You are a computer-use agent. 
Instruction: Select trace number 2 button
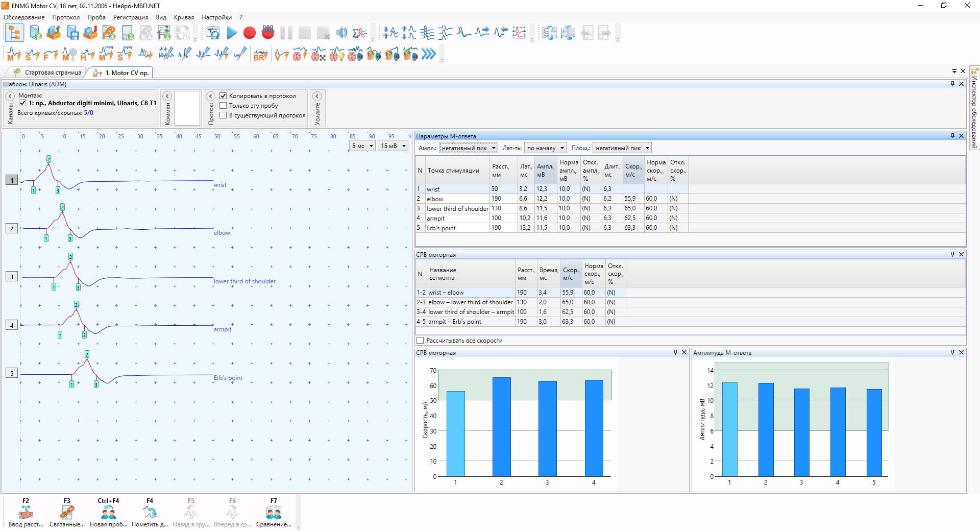pos(12,229)
